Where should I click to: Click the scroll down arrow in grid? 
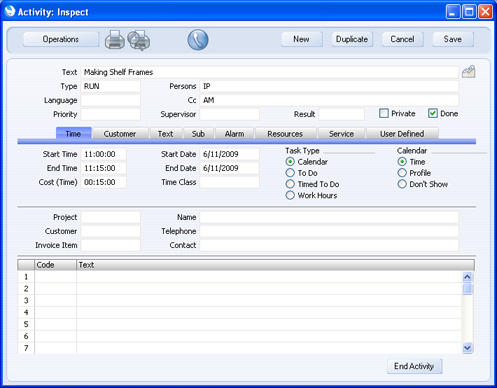tap(467, 348)
